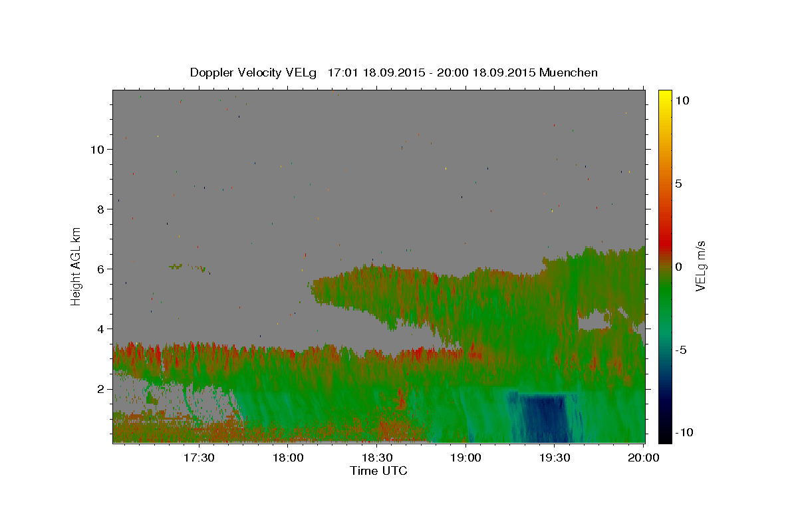Click the black bottom of the colorbar
Image resolution: width=798 pixels, height=532 pixels.
pos(665,436)
